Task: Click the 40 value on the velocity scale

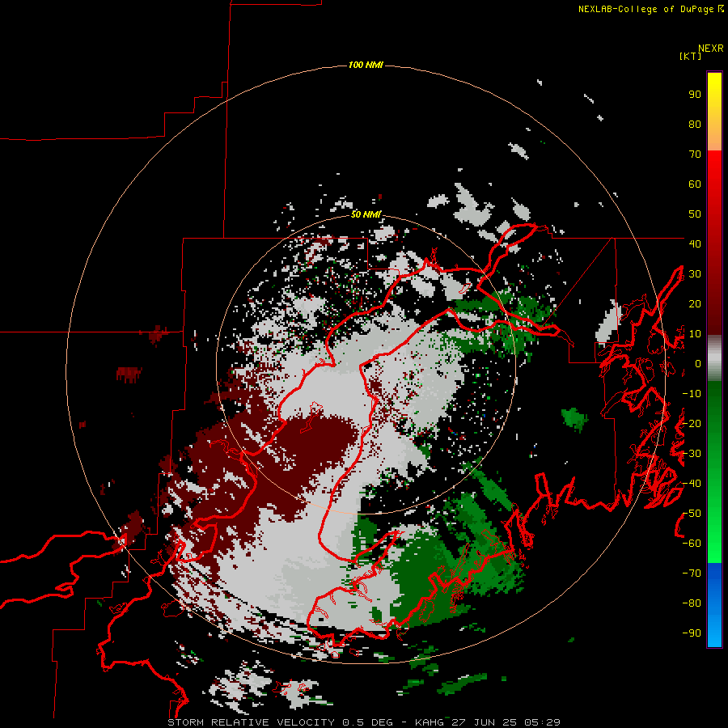Action: pyautogui.click(x=695, y=243)
